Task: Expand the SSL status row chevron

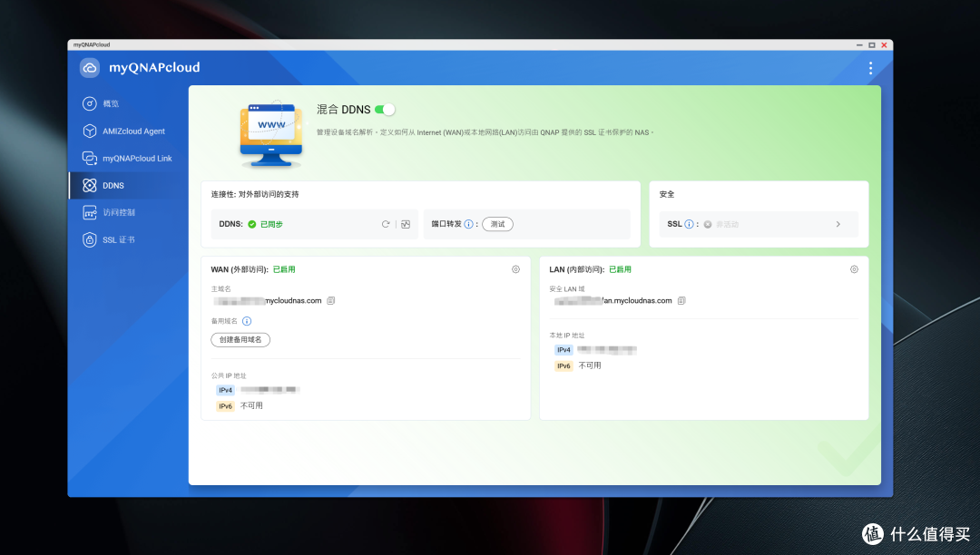Action: coord(838,224)
